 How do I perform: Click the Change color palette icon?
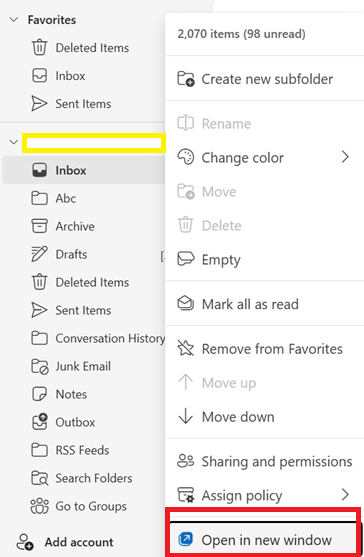(x=186, y=157)
